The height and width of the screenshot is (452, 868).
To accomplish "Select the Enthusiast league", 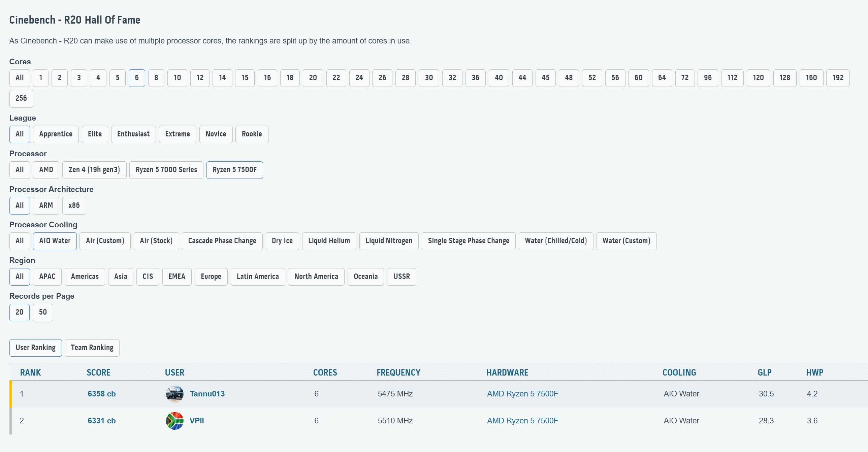I will pyautogui.click(x=133, y=134).
